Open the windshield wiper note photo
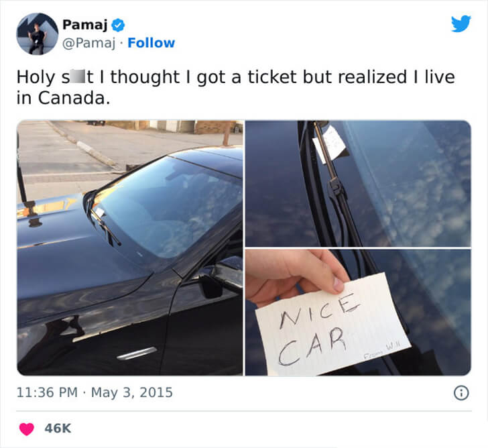This screenshot has height=448, width=488. pos(358,184)
